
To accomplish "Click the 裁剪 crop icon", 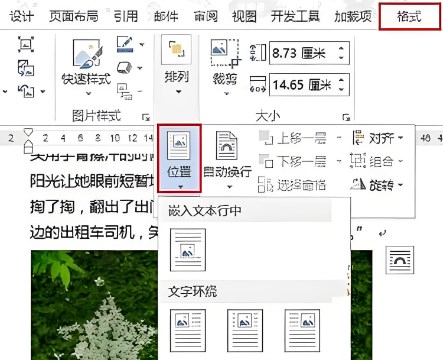I will [225, 53].
